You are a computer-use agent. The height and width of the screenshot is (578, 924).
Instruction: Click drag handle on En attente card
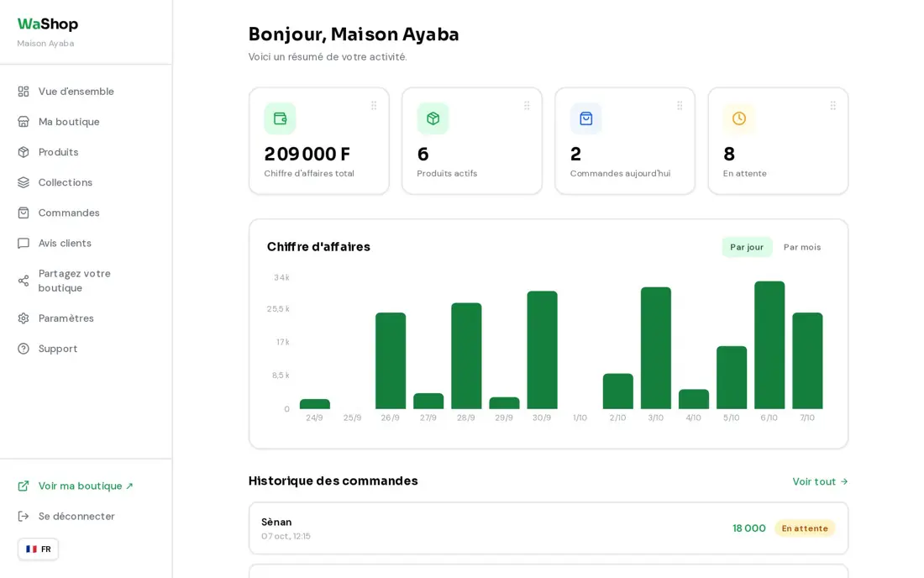click(x=832, y=106)
